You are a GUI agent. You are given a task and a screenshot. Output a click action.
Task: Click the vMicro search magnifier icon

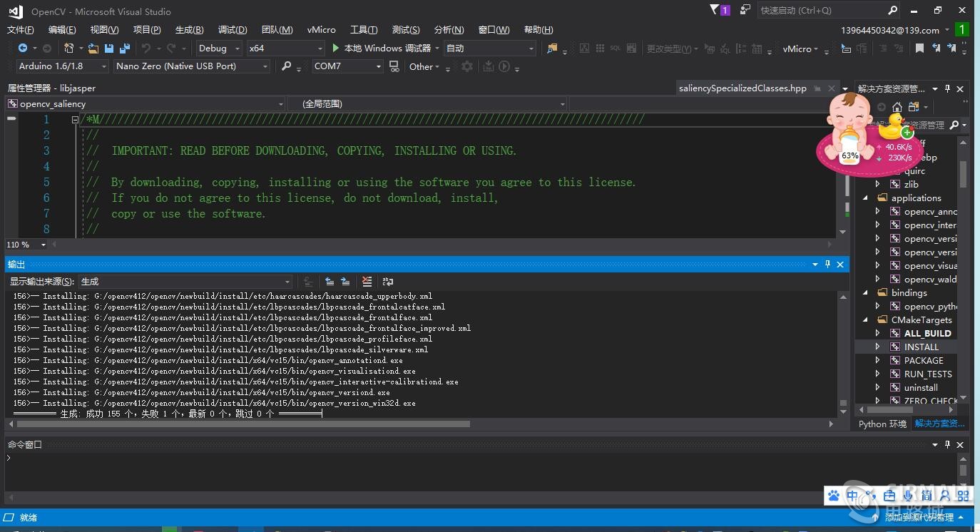pos(286,66)
